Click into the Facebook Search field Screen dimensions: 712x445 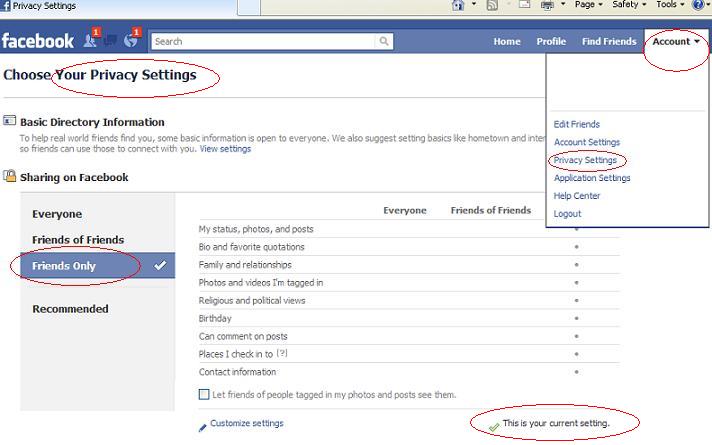click(263, 41)
